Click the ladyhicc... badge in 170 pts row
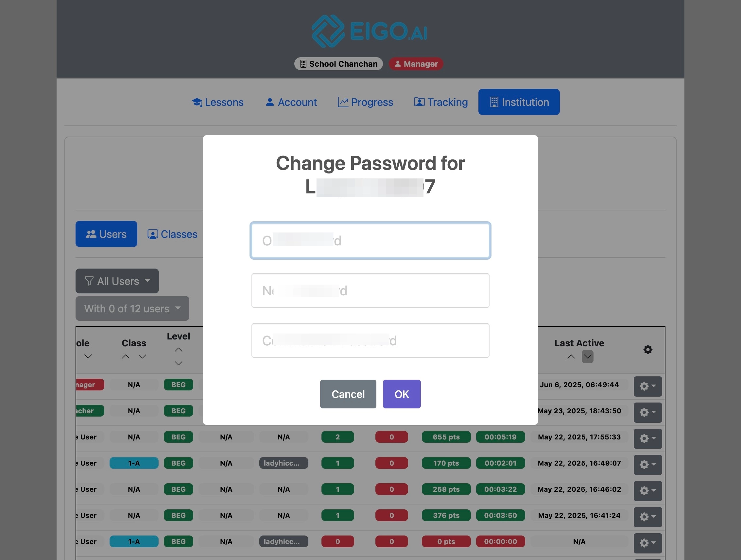Image resolution: width=741 pixels, height=560 pixels. click(x=284, y=463)
